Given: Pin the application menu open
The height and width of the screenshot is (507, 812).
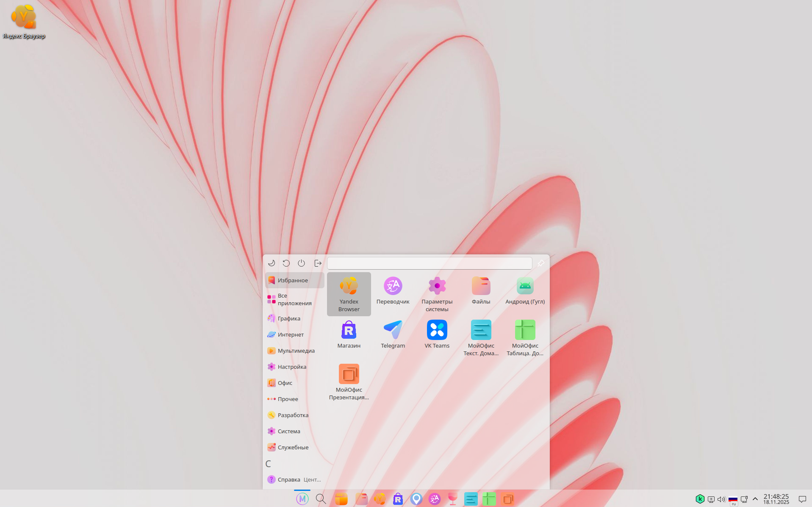Looking at the screenshot, I should point(541,263).
